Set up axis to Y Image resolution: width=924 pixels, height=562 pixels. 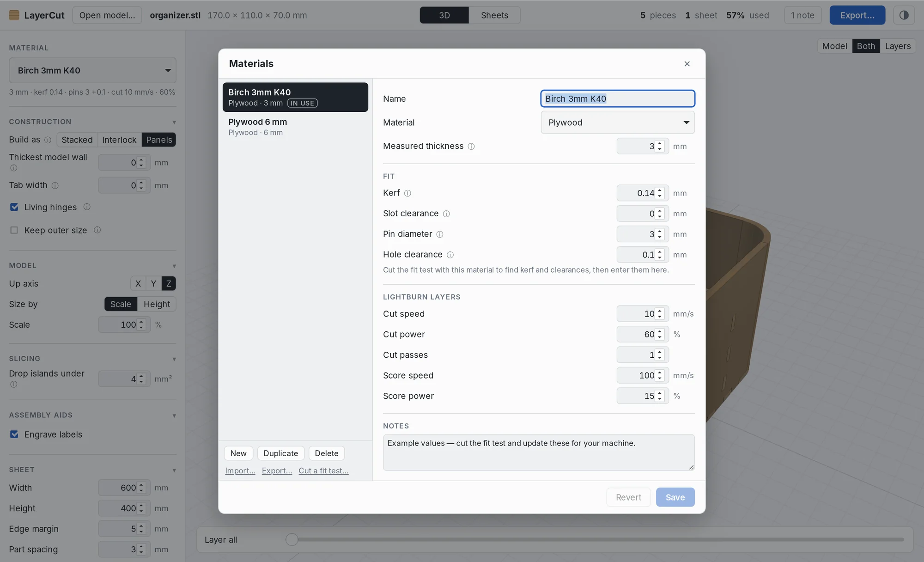[x=153, y=283]
